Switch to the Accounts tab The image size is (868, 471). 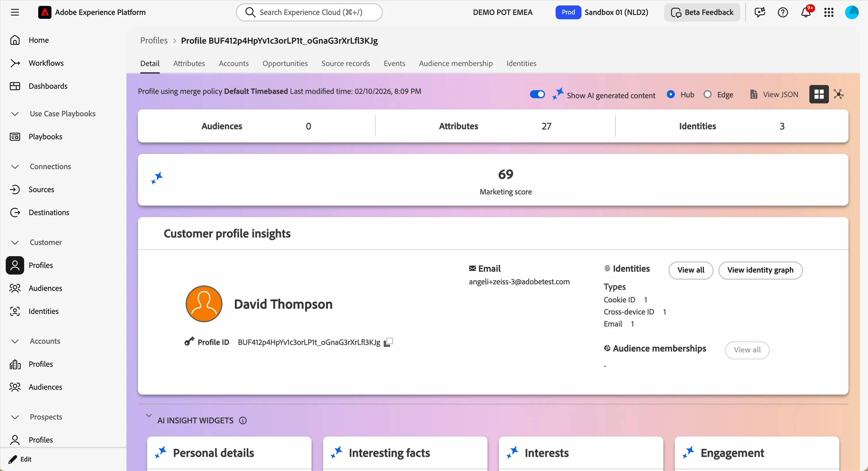pos(233,63)
